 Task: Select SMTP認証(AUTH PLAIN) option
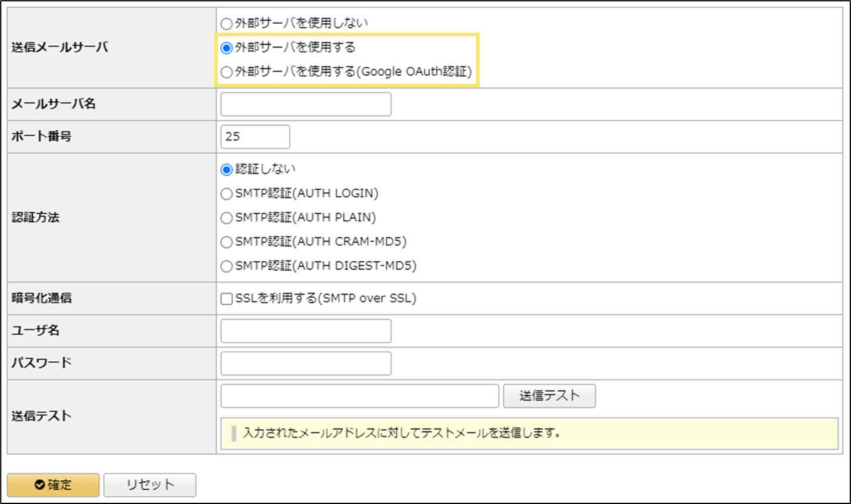(x=226, y=218)
